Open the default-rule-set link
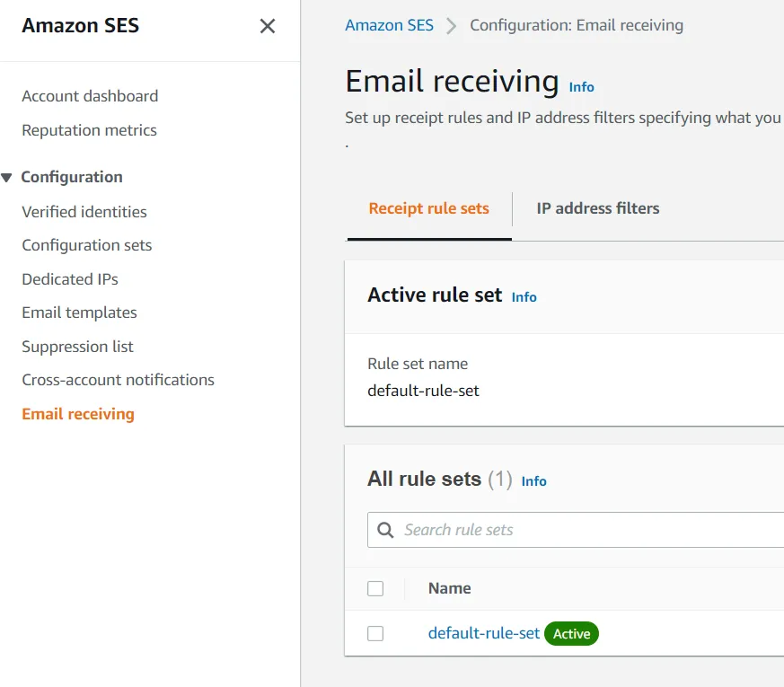 click(x=483, y=633)
